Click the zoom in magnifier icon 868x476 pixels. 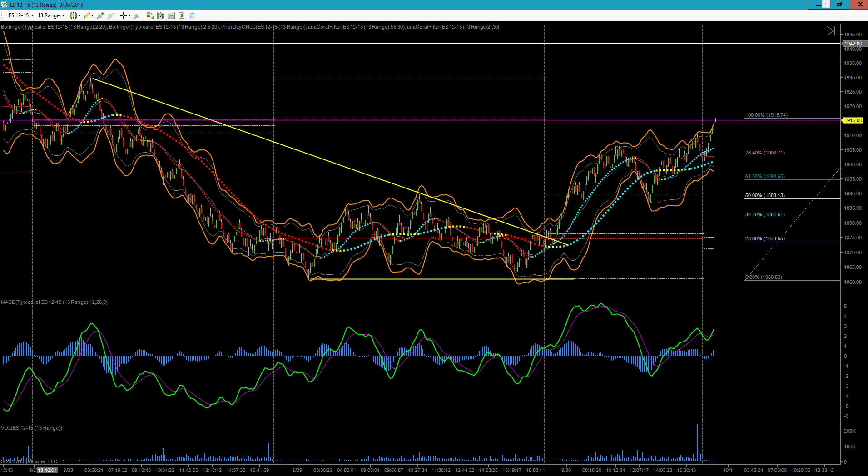(100, 15)
